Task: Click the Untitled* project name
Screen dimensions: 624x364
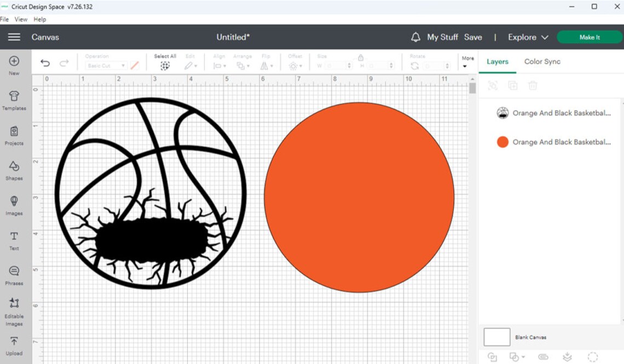Action: [x=233, y=37]
